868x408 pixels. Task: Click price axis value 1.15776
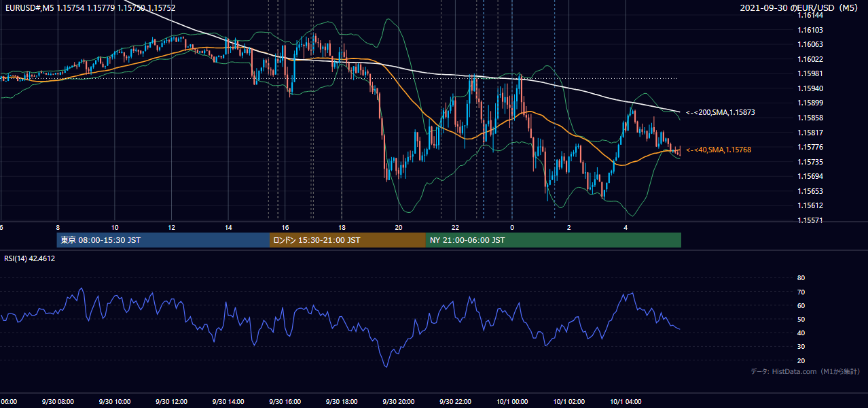point(810,147)
